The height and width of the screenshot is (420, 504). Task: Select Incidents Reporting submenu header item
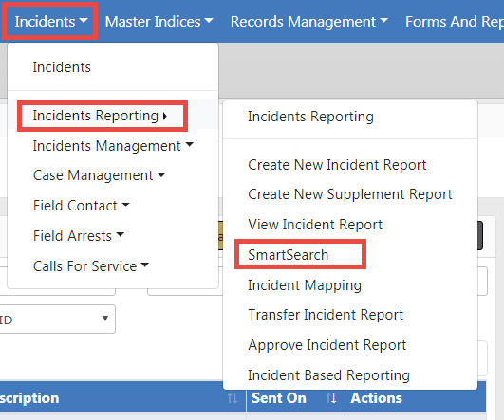pos(310,117)
